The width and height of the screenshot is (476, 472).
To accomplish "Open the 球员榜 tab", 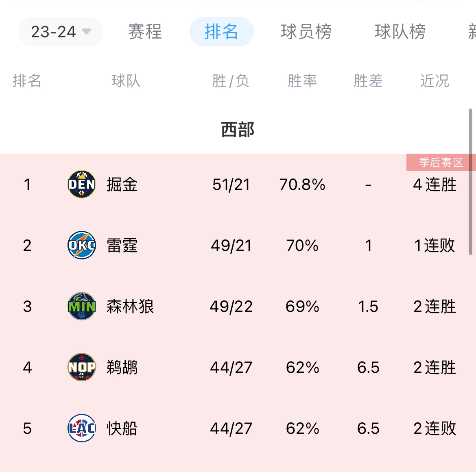I will (306, 32).
